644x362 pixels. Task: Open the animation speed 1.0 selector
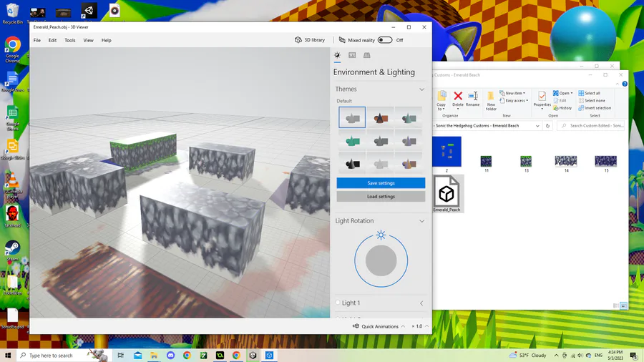[420, 326]
